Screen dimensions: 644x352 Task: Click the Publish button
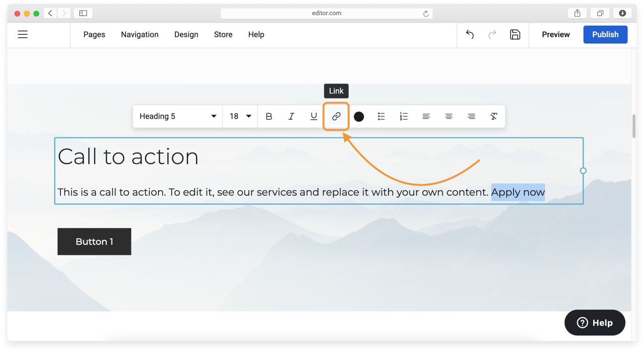click(605, 34)
